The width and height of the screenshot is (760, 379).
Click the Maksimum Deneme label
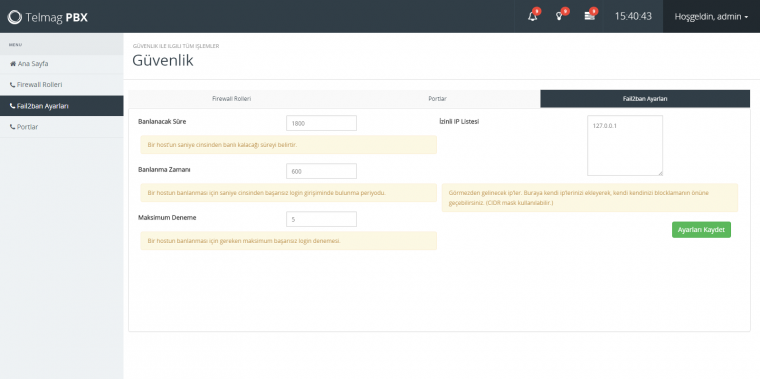click(x=167, y=218)
